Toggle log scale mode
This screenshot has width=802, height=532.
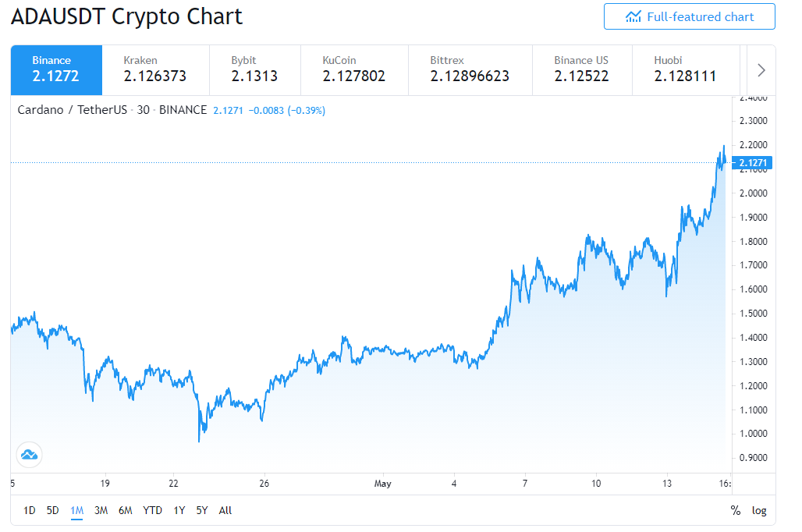[759, 510]
